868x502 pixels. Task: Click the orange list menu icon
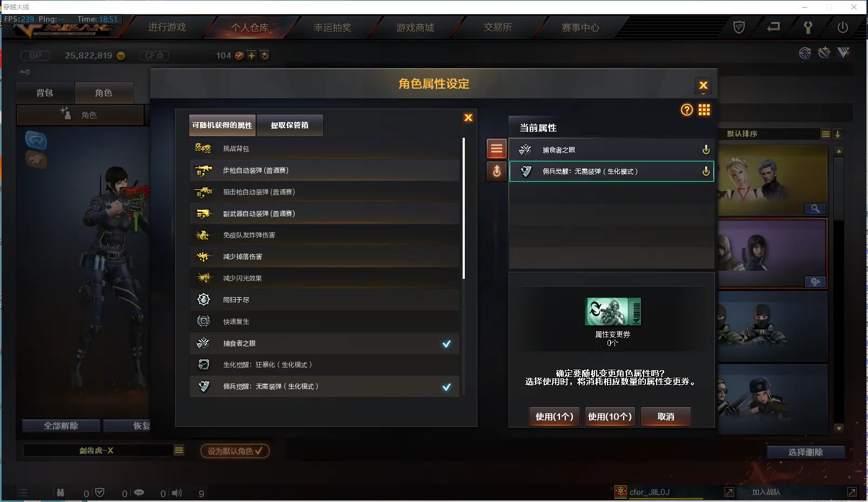coord(497,149)
